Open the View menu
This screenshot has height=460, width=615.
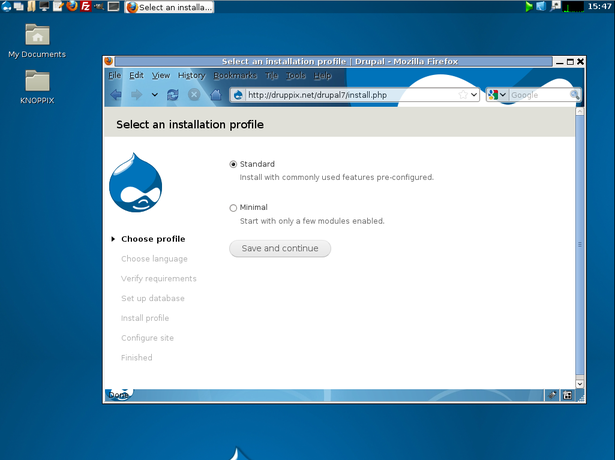tap(161, 75)
